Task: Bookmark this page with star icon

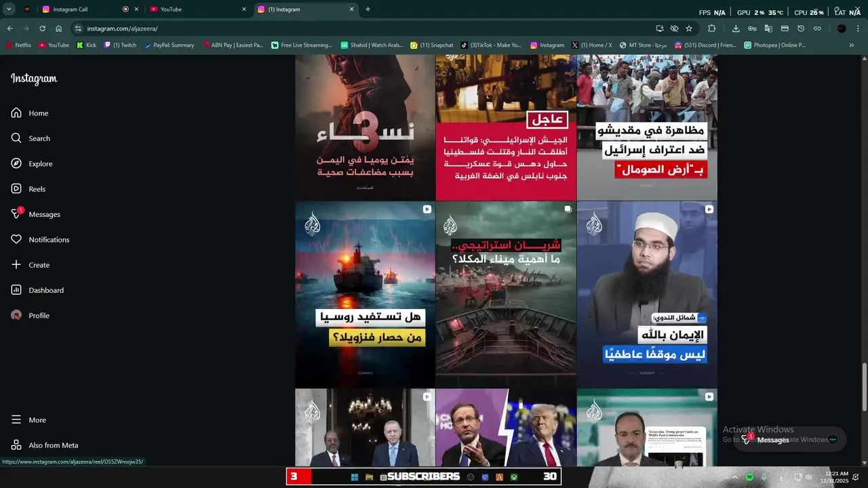Action: [689, 28]
